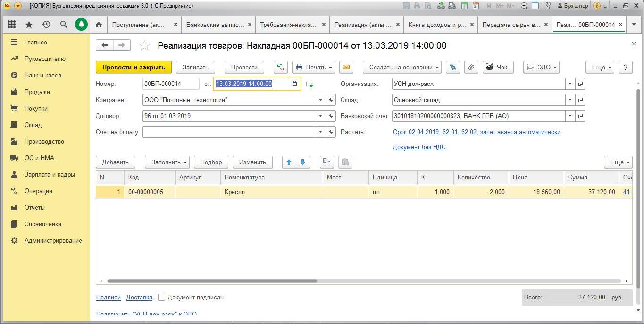Screen dimensions: 644x324
Task: Open attached files with the paperclip
Action: [x=471, y=67]
